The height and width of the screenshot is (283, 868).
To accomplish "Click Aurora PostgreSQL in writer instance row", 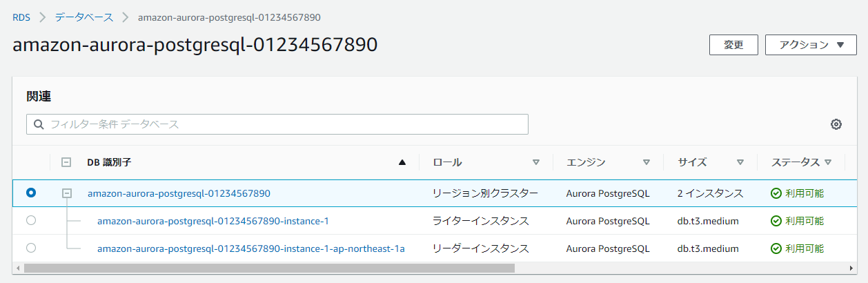I will pyautogui.click(x=608, y=221).
